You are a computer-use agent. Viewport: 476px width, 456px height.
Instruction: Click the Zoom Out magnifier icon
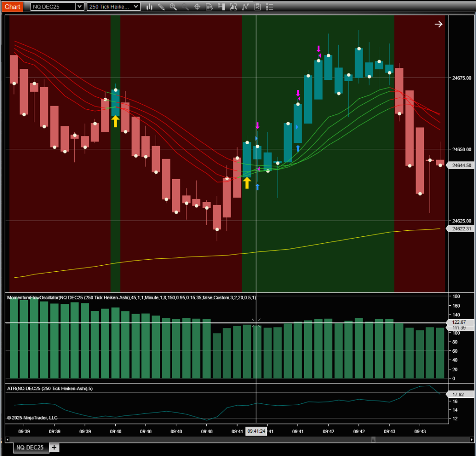click(x=185, y=7)
